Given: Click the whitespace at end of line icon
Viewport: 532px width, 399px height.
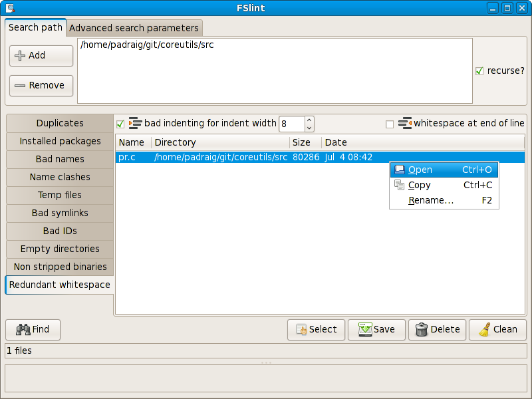Looking at the screenshot, I should [x=405, y=123].
